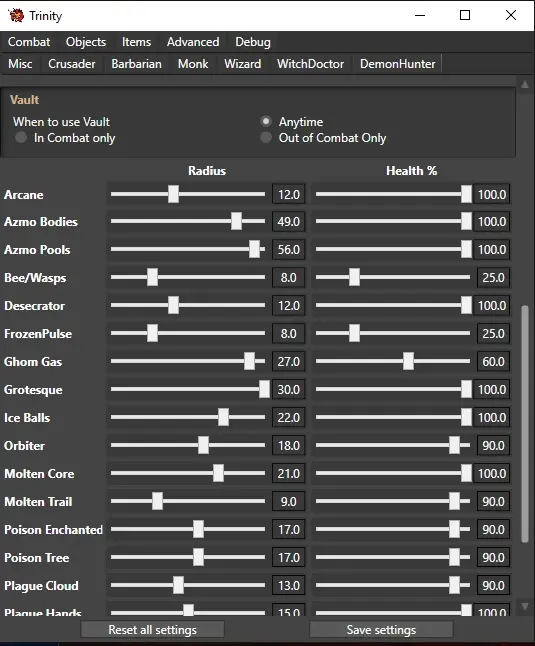The width and height of the screenshot is (535, 646).
Task: Switch to the Barbarian tab
Action: coord(136,64)
